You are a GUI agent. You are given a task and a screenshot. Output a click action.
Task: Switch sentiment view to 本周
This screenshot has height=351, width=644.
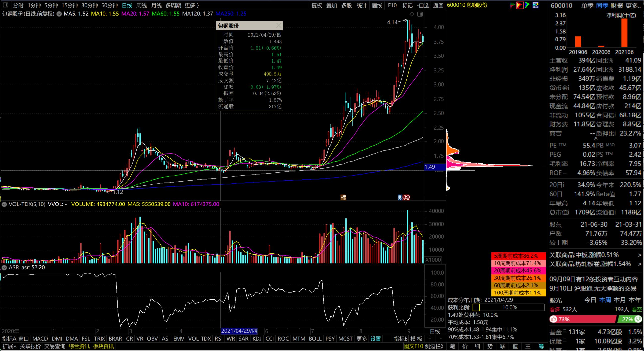click(x=605, y=300)
